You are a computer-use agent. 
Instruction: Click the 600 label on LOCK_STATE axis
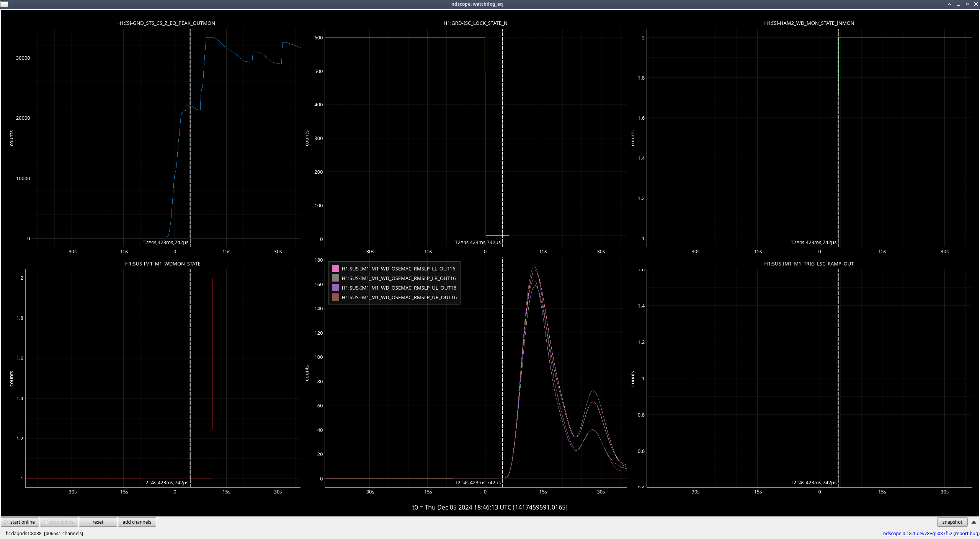tap(318, 37)
